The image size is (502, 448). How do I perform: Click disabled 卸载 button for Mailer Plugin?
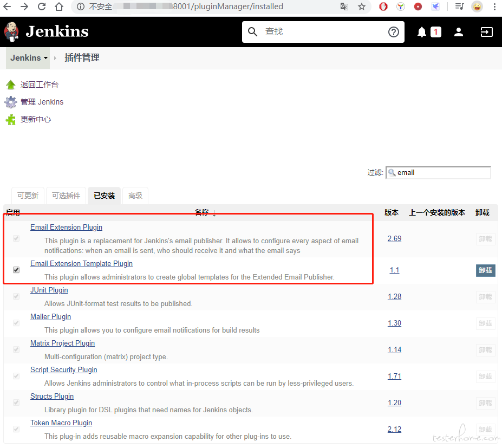pyautogui.click(x=485, y=324)
